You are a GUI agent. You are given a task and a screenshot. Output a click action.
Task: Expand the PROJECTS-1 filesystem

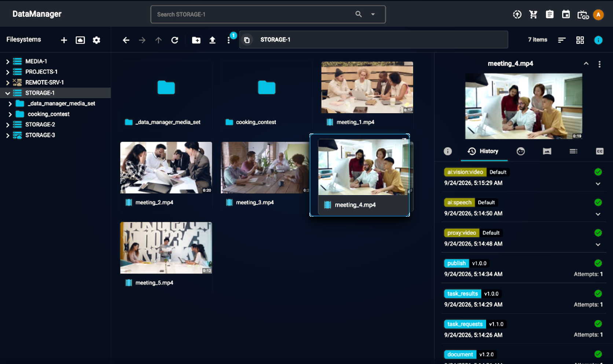(8, 72)
